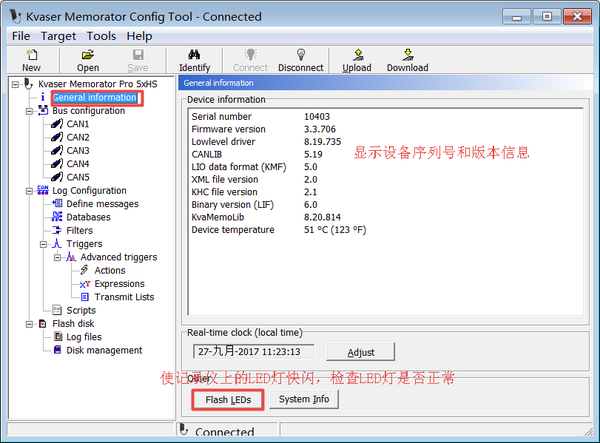Close the Kvaser Memorator Config Tool window
The height and width of the screenshot is (443, 600).
click(x=577, y=16)
